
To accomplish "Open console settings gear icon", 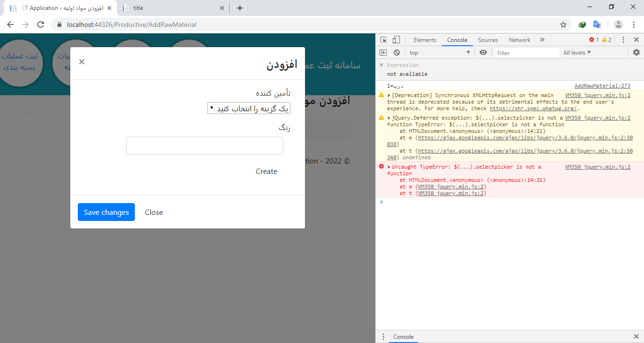I will click(x=636, y=53).
